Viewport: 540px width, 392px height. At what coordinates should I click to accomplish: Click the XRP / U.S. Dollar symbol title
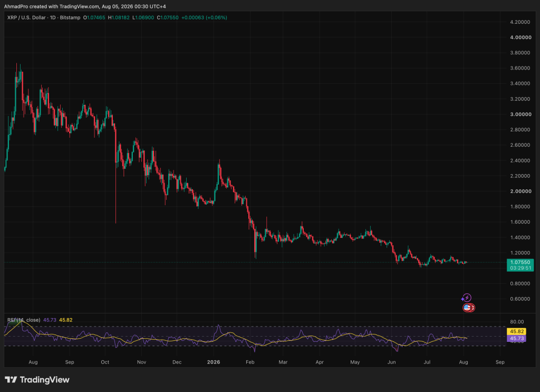[x=27, y=17]
